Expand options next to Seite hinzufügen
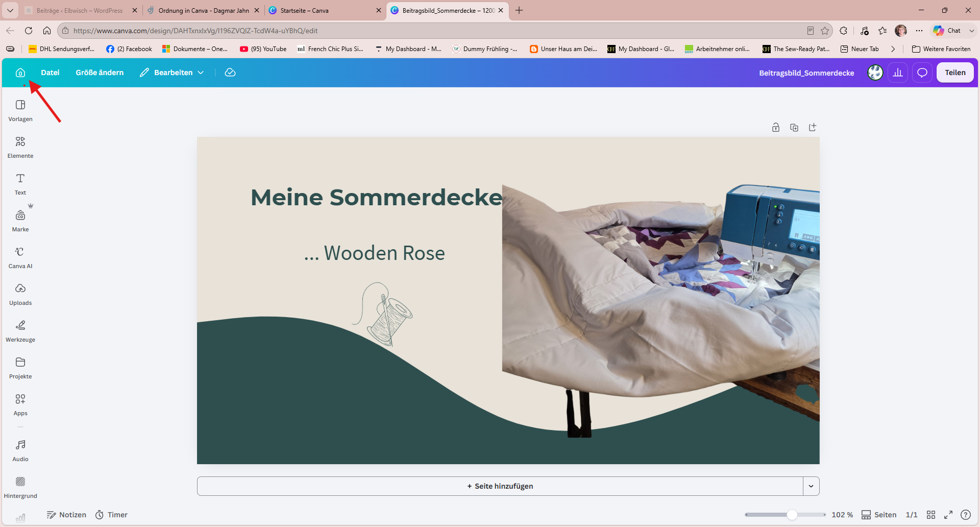 pyautogui.click(x=811, y=486)
